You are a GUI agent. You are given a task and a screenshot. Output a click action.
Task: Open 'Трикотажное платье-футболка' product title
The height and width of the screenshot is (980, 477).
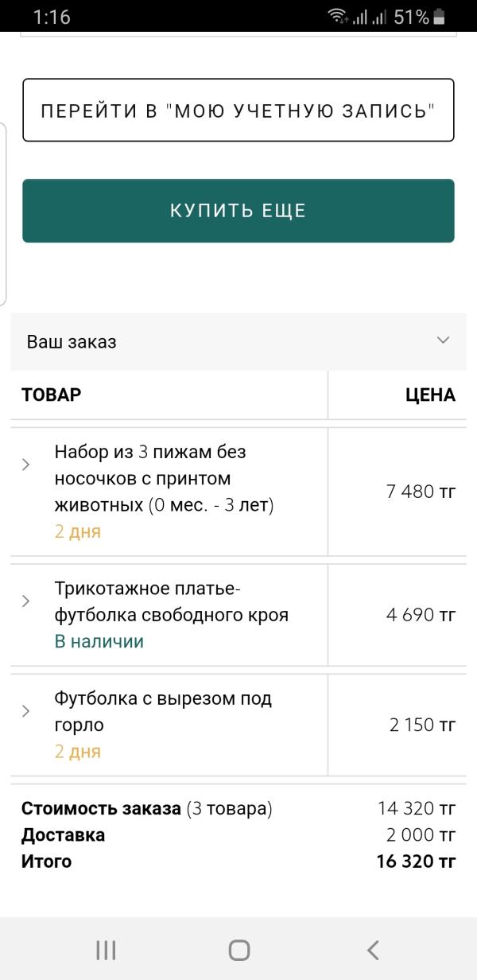pyautogui.click(x=171, y=601)
